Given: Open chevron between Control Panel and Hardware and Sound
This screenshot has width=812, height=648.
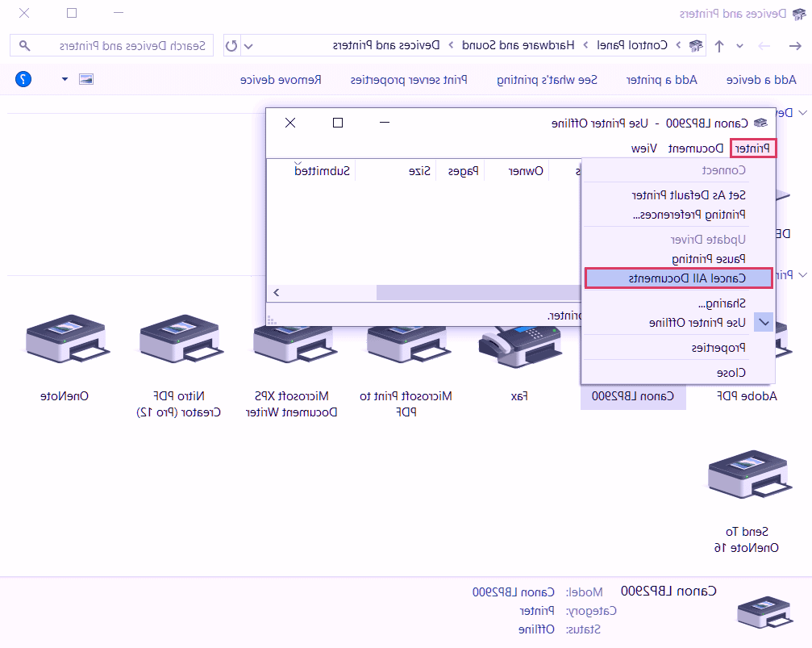Looking at the screenshot, I should (x=585, y=46).
